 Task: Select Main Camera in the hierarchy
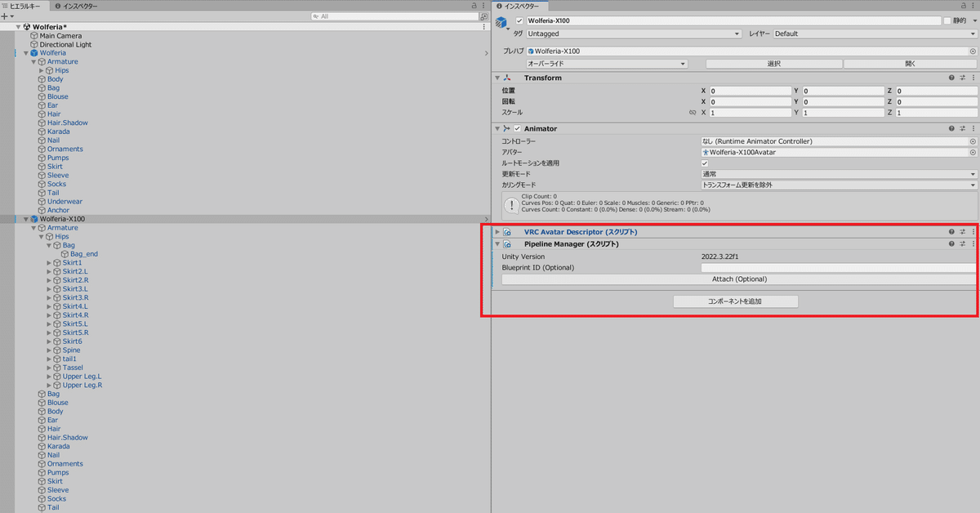[59, 36]
